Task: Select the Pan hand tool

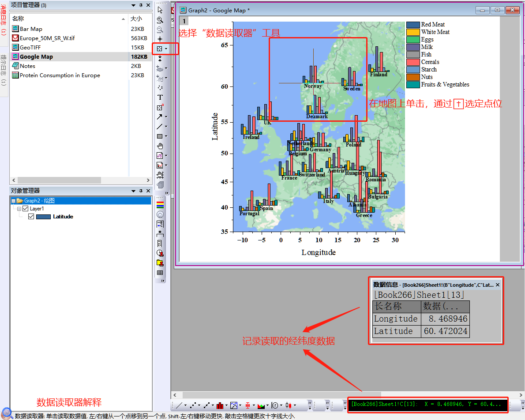Action: click(x=160, y=146)
